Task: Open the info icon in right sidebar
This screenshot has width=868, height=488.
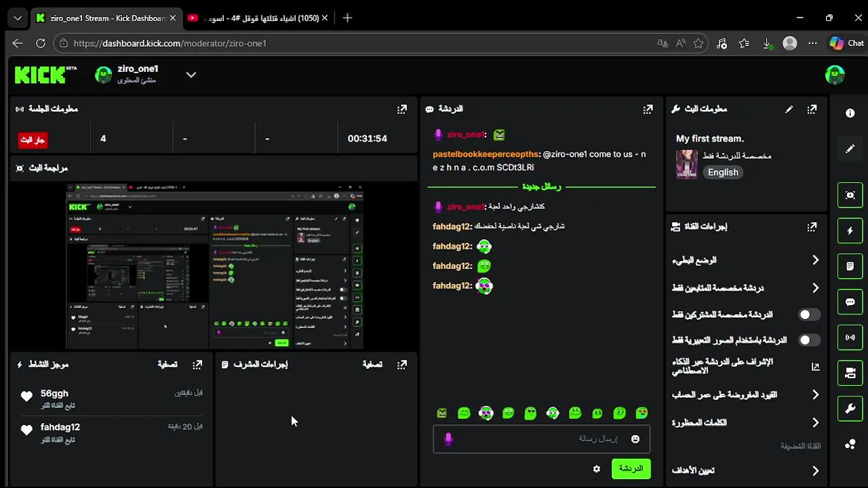Action: point(850,113)
